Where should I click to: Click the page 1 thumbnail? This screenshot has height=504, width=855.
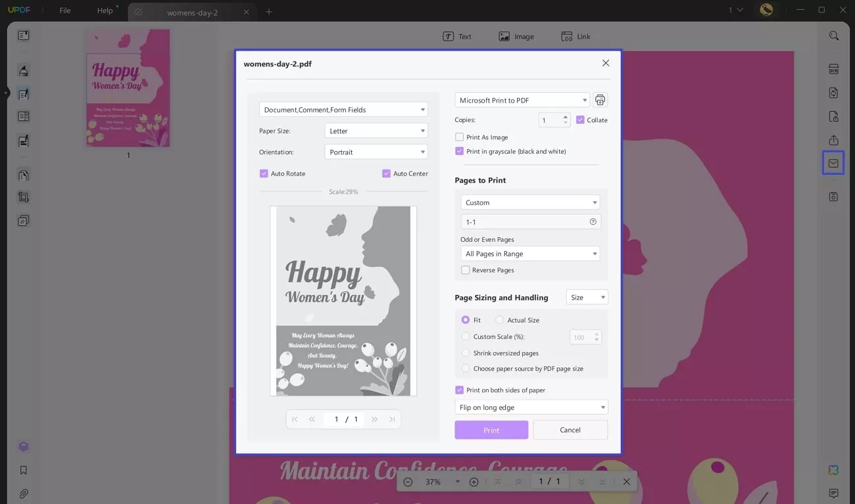pos(128,88)
